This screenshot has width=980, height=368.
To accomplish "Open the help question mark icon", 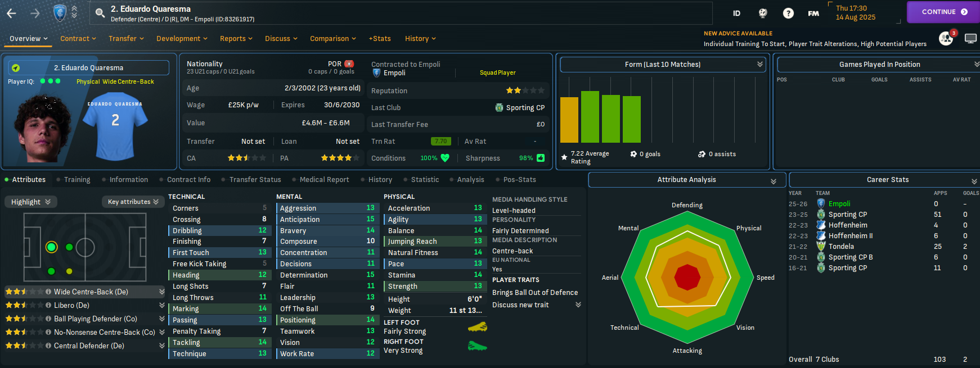I will (788, 13).
